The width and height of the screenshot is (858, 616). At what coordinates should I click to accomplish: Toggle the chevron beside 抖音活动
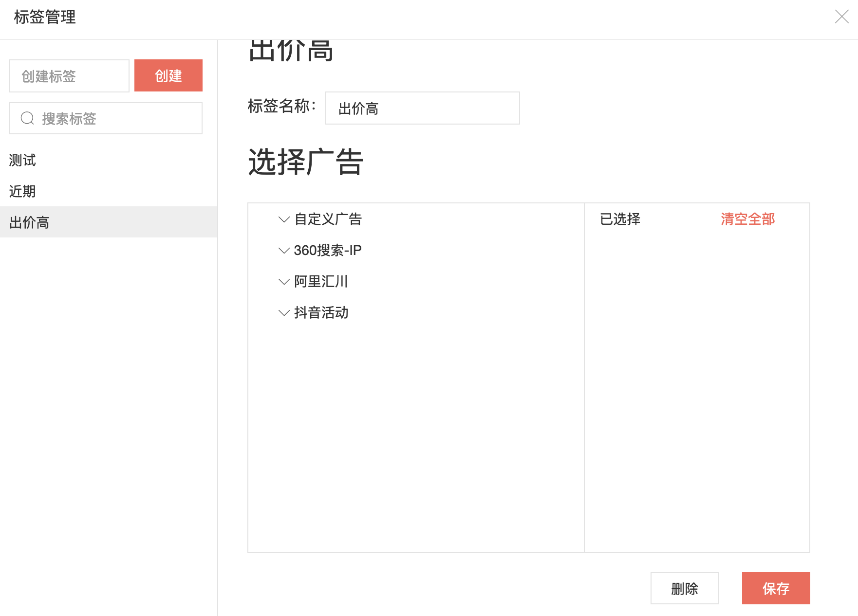[284, 313]
